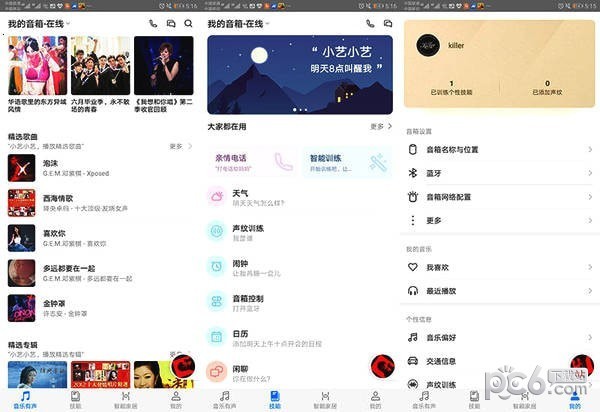Open the 交通信息 car icon
The width and height of the screenshot is (600, 412).
pyautogui.click(x=412, y=361)
